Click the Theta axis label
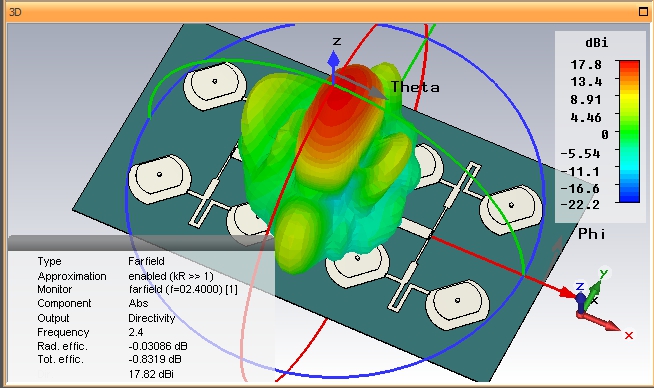Viewport: 654px width, 388px height. click(415, 87)
